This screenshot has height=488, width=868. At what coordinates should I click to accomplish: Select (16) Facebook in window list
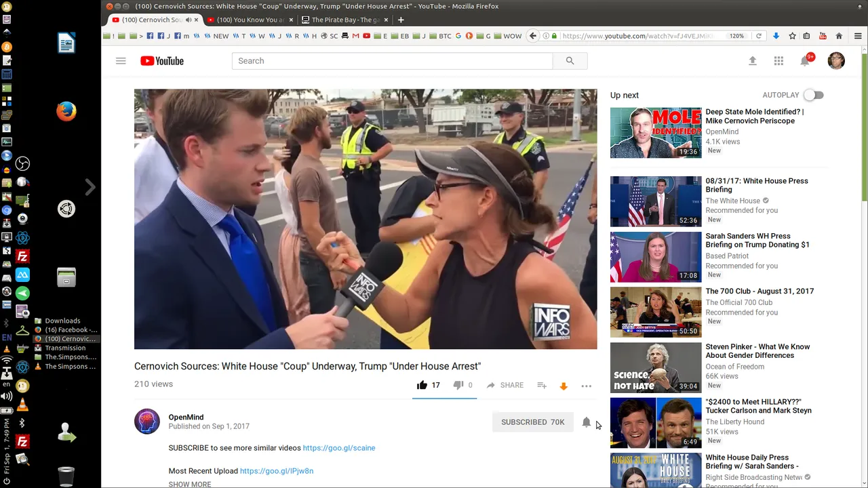tap(66, 329)
